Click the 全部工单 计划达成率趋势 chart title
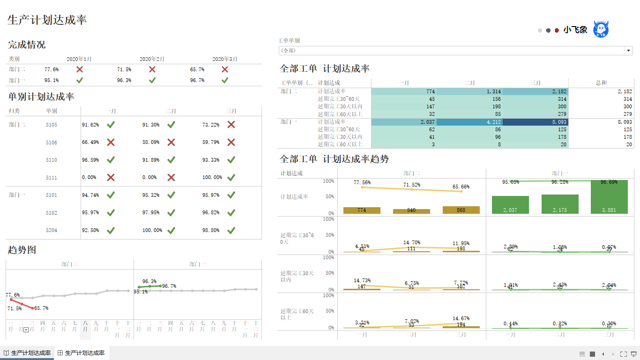The width and height of the screenshot is (640, 360). pyautogui.click(x=334, y=159)
